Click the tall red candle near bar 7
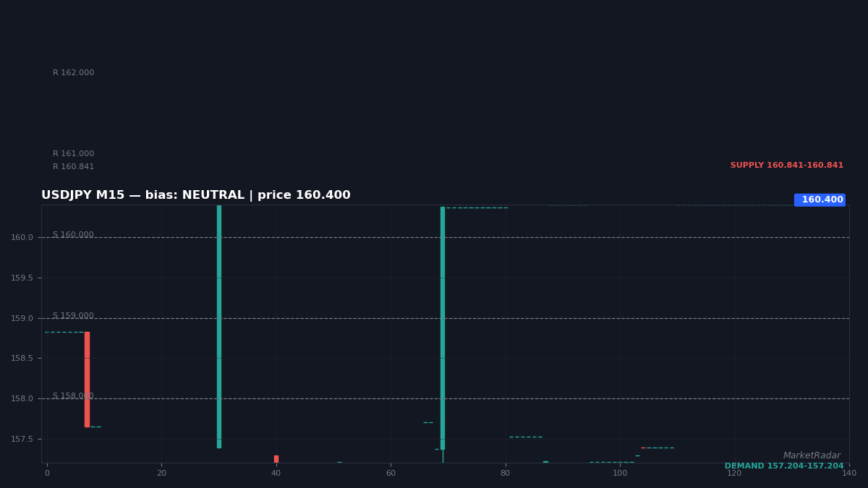The image size is (868, 488). [87, 380]
